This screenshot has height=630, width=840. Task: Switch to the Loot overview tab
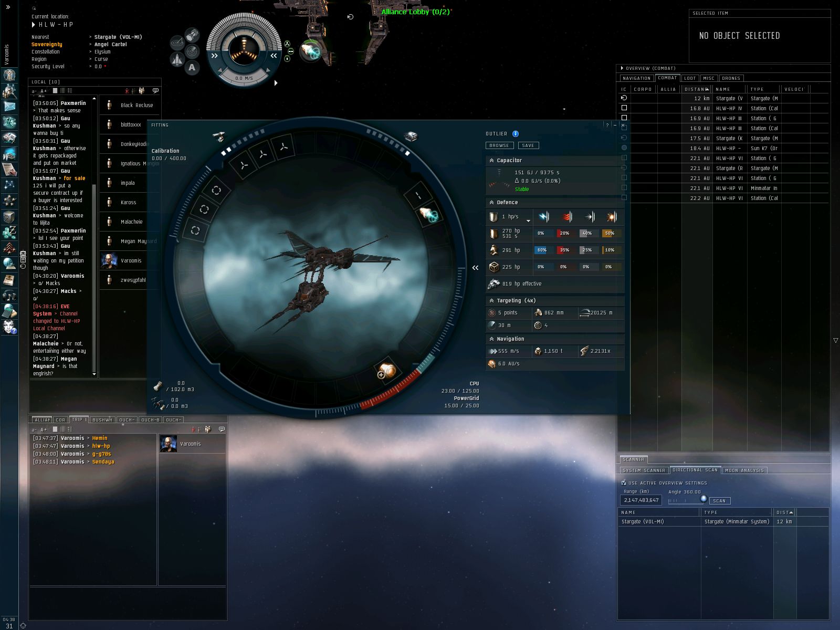[x=690, y=78]
